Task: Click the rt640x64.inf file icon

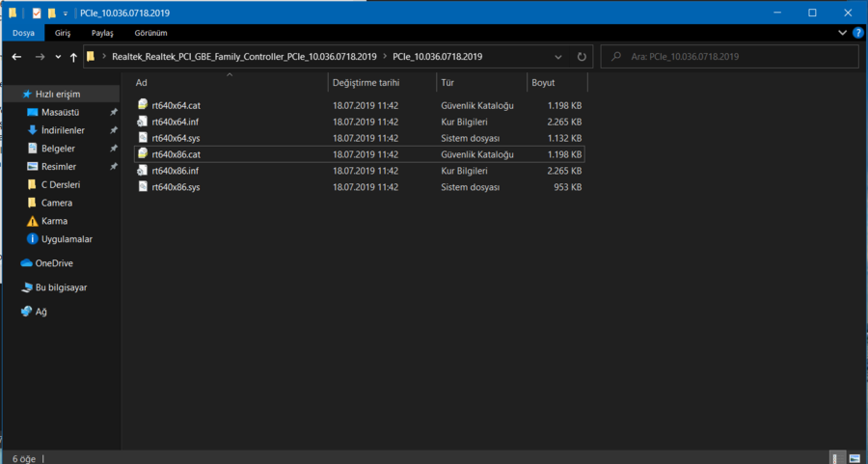Action: pyautogui.click(x=143, y=122)
